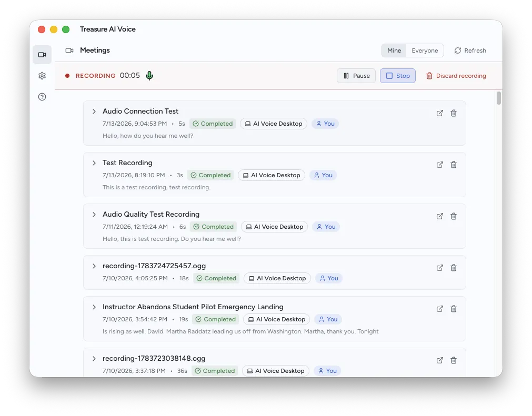532x416 pixels.
Task: Click timestamp "7/11/2026, 12:19:24 AM"
Action: click(x=135, y=227)
